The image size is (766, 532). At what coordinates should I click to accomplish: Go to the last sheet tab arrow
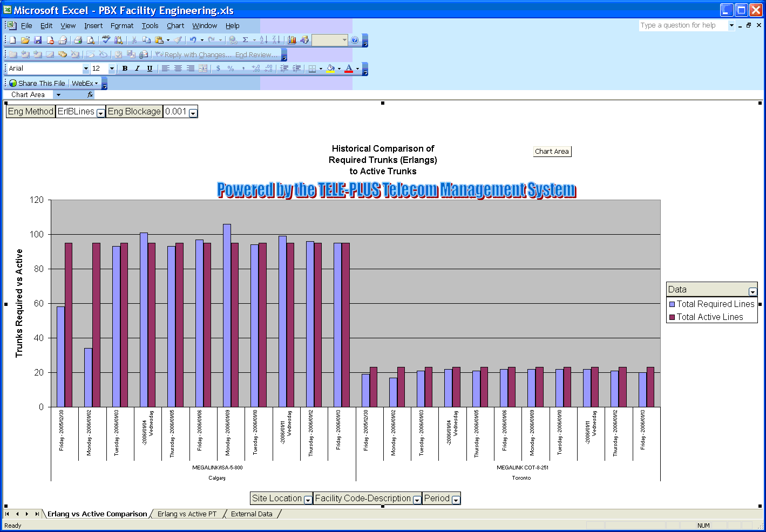click(x=37, y=514)
